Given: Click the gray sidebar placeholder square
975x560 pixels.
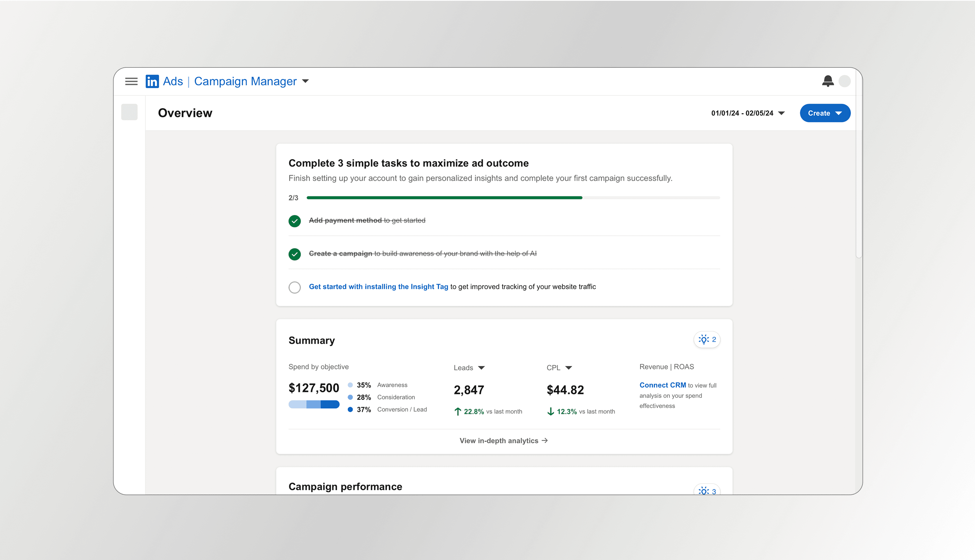Looking at the screenshot, I should pyautogui.click(x=129, y=112).
